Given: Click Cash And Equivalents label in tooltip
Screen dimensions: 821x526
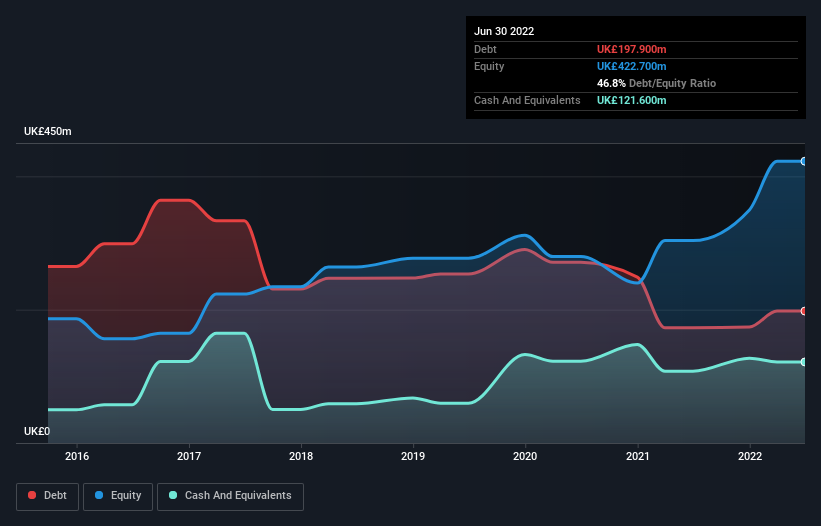Looking at the screenshot, I should pos(527,100).
